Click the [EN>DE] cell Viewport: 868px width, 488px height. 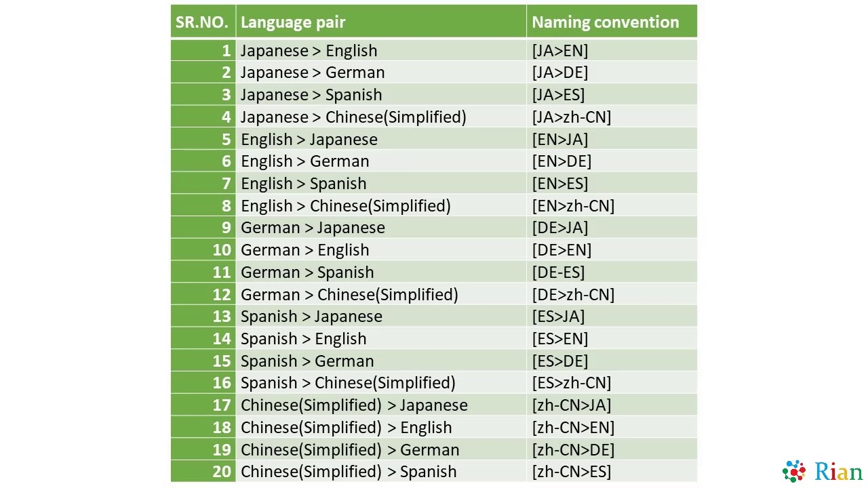tap(561, 161)
